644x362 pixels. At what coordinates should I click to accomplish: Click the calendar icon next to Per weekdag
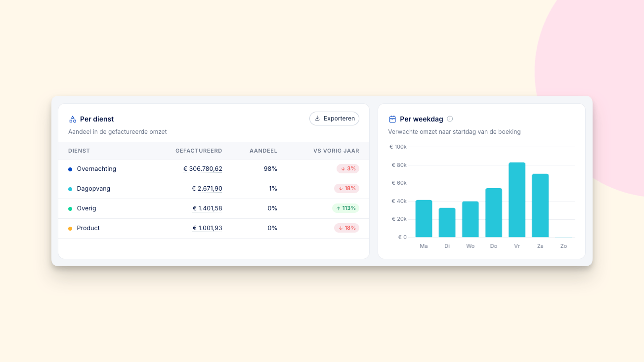coord(392,119)
